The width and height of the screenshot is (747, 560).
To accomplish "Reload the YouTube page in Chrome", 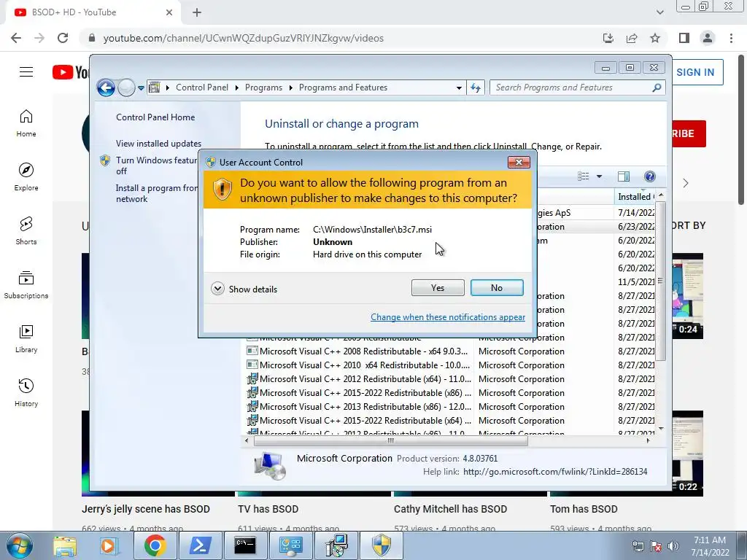I will 63,38.
